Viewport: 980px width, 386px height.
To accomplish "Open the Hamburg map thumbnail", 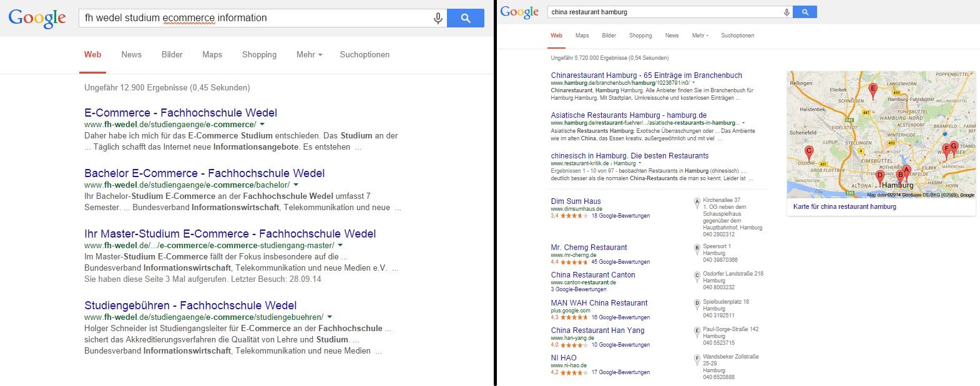I will pos(881,135).
